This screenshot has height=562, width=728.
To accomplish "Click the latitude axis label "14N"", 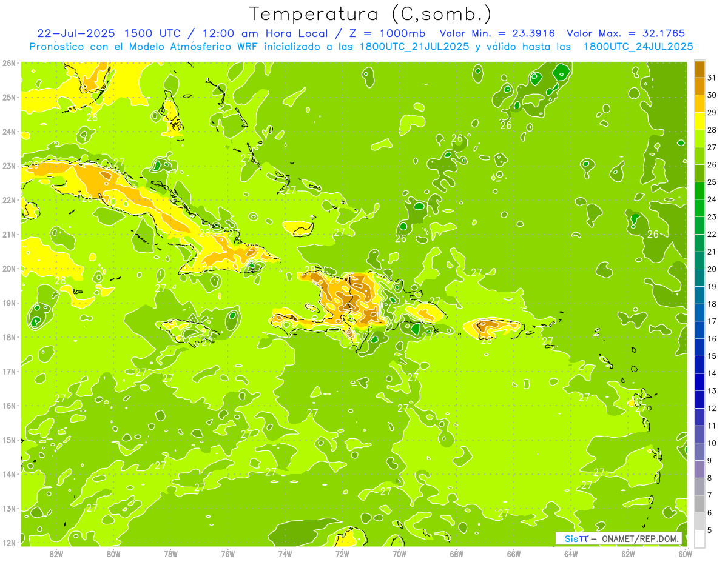I will click(9, 474).
